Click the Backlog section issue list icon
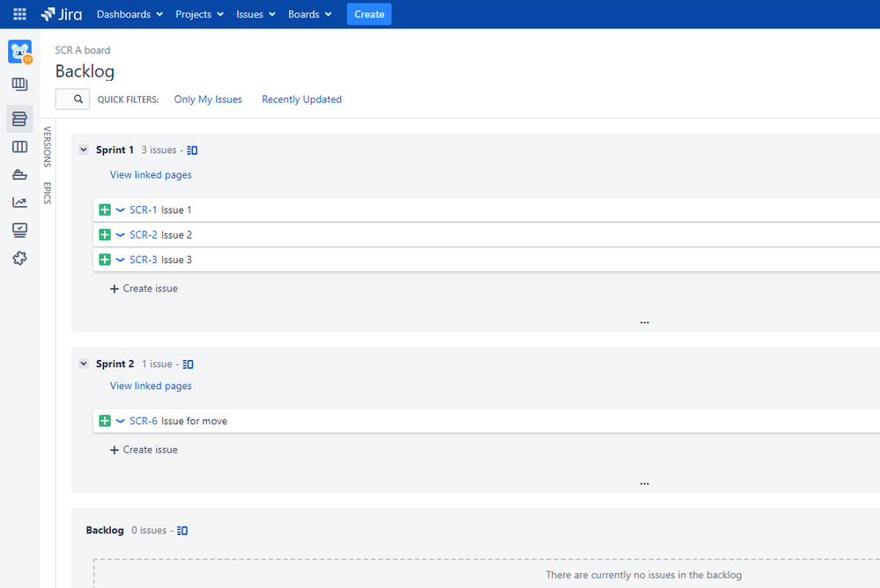The width and height of the screenshot is (880, 588). tap(182, 531)
